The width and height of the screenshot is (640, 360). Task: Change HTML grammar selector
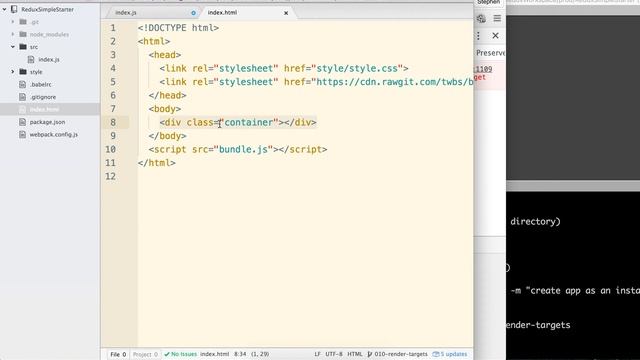point(355,354)
